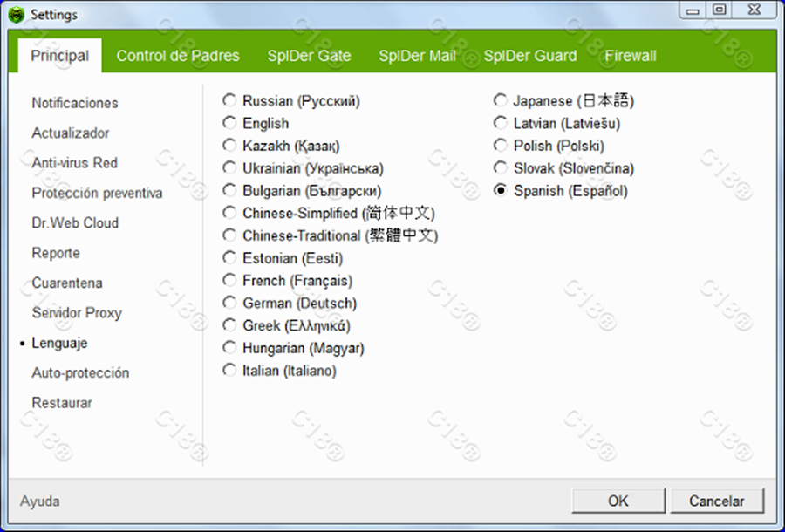
Task: Open Notificaciones in the sidebar
Action: pos(75,103)
